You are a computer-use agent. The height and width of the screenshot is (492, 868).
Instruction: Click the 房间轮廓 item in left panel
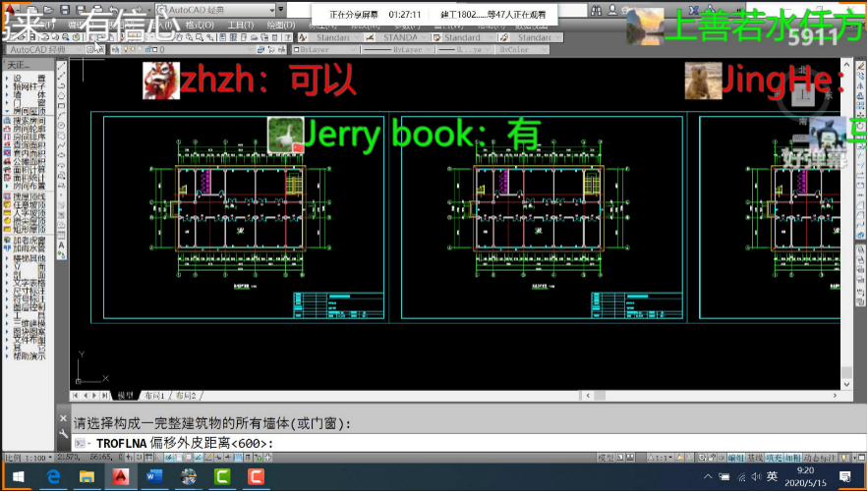29,128
